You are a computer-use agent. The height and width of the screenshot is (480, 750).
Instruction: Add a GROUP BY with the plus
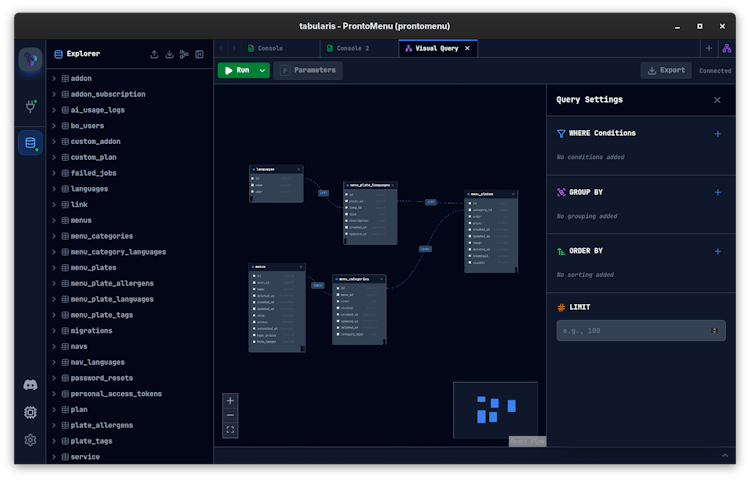[717, 192]
